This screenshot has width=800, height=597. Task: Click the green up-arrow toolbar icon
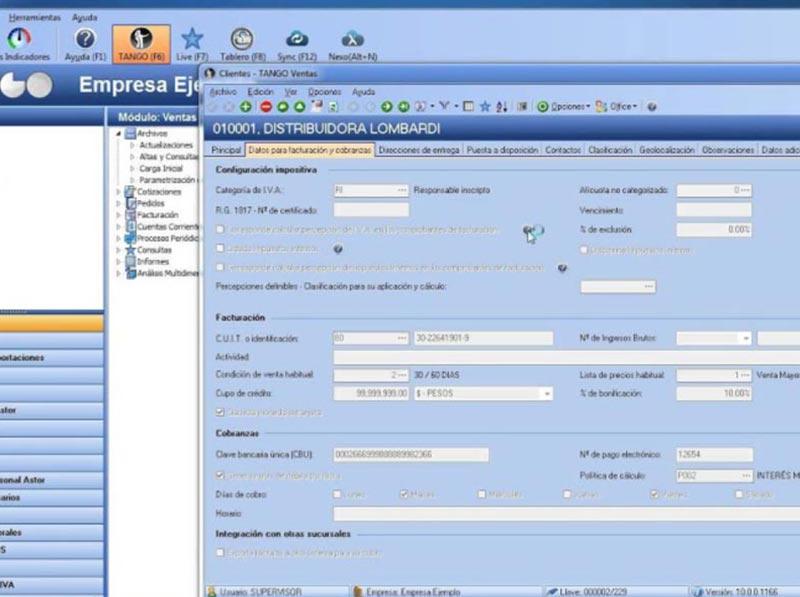pyautogui.click(x=299, y=107)
